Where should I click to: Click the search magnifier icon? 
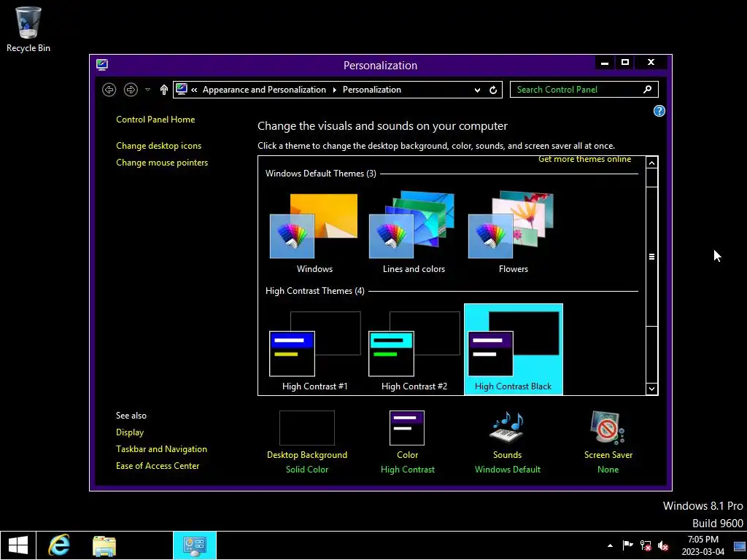pyautogui.click(x=648, y=89)
